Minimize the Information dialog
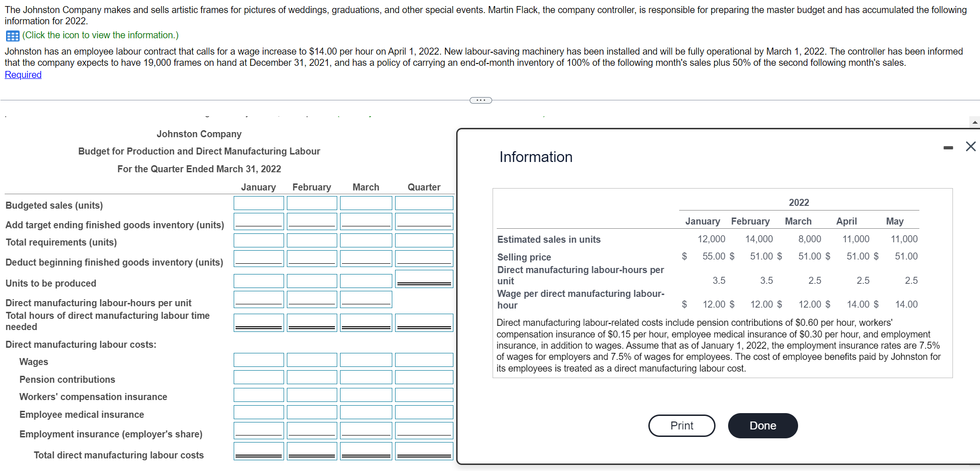The width and height of the screenshot is (980, 471). pyautogui.click(x=948, y=148)
